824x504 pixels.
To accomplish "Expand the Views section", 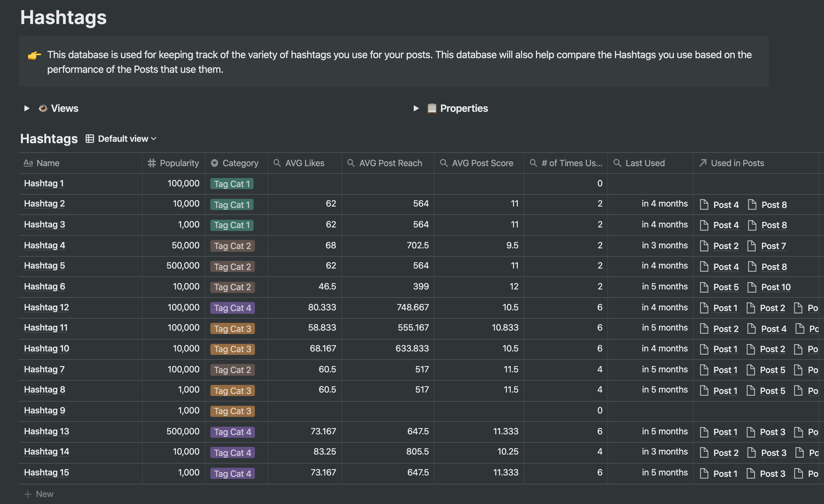I will pyautogui.click(x=27, y=108).
